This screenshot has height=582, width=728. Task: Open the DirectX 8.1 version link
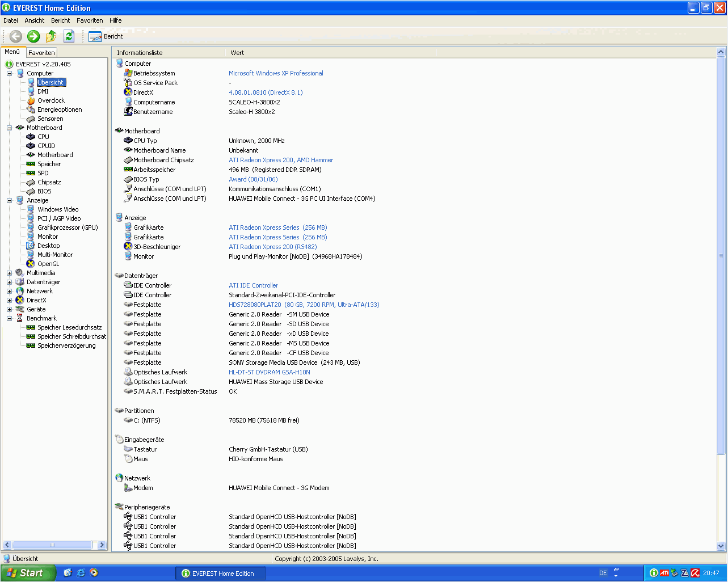click(x=266, y=92)
